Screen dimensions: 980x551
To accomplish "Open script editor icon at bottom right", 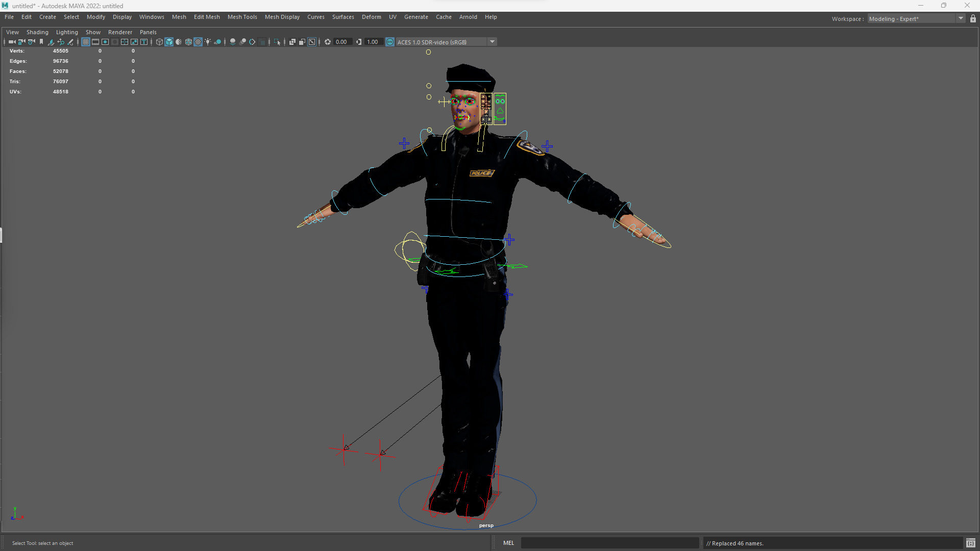I will click(x=970, y=543).
